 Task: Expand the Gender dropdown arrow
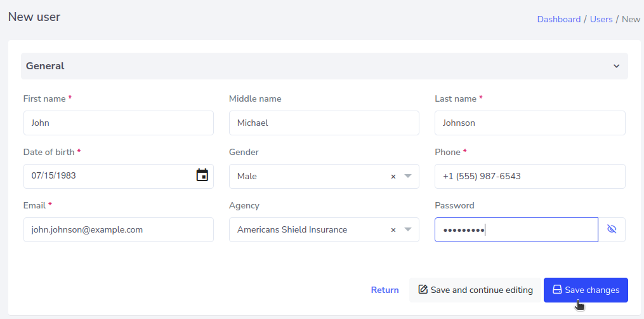408,176
